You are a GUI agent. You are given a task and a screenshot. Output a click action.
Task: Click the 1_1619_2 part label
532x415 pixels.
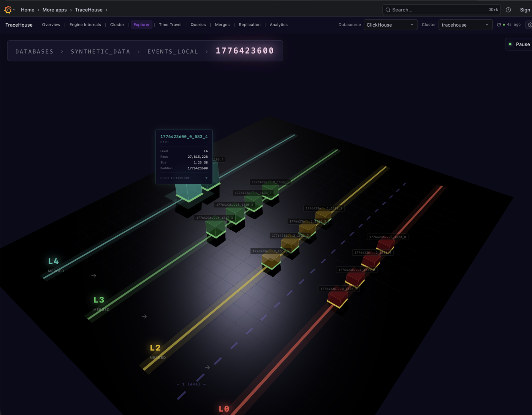tap(324, 208)
